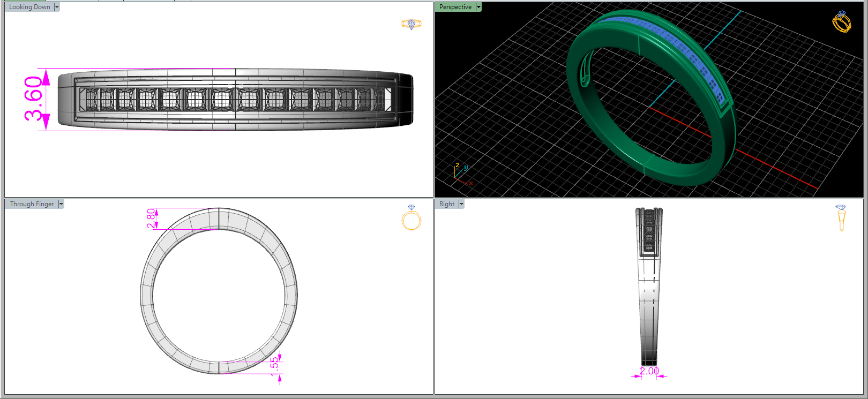Screen dimensions: 868x399
Task: Click the top-view ring icon in Looking Down viewport
Action: point(411,24)
